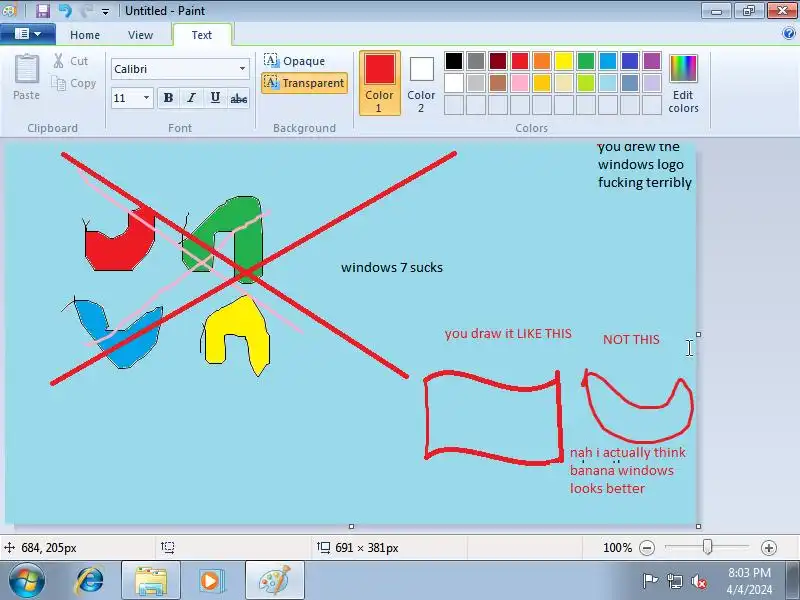Toggle Italic text formatting
The height and width of the screenshot is (600, 800).
tap(191, 98)
